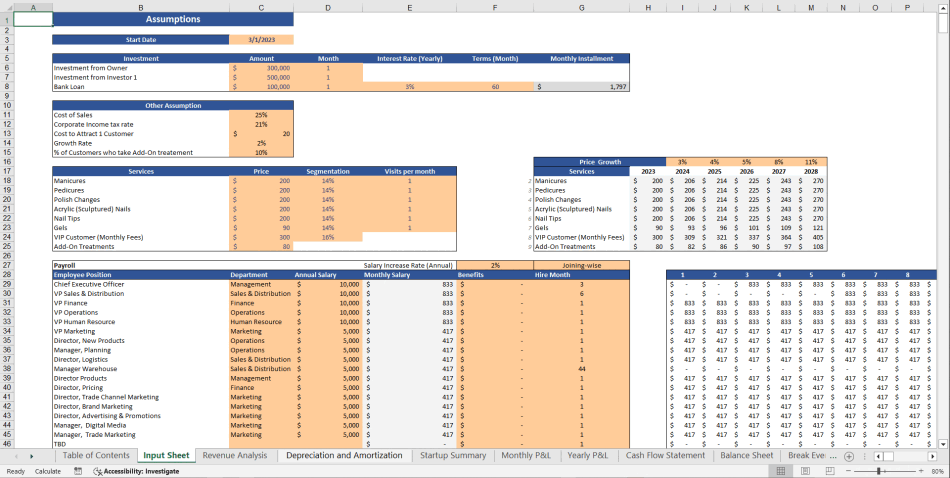Open the Cash Flow Statement tab
The image size is (950, 478).
(x=665, y=455)
